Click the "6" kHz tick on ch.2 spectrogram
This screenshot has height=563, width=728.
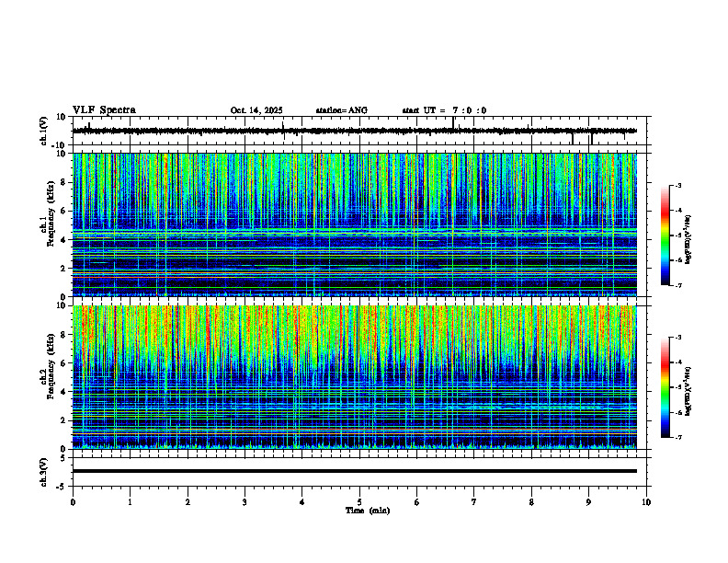click(64, 363)
